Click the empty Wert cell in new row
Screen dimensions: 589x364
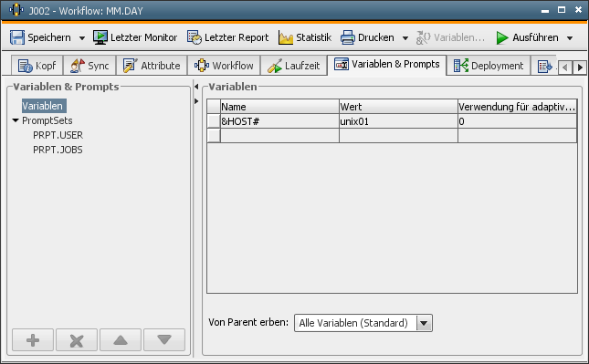[x=398, y=135]
